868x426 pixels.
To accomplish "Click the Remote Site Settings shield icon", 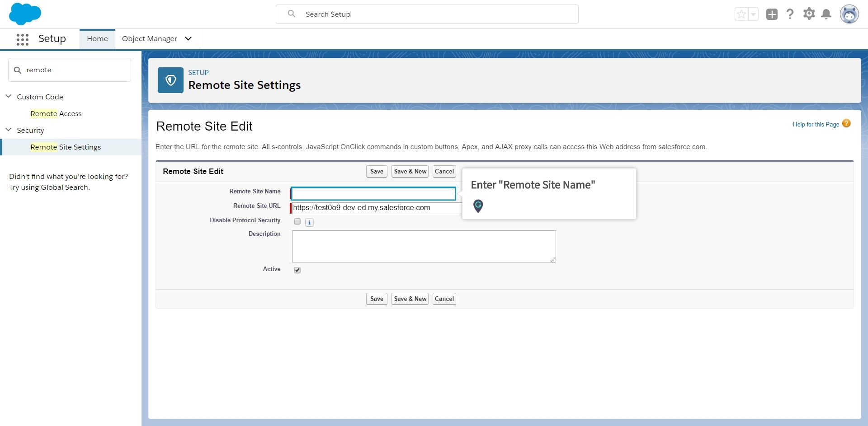I will (x=170, y=80).
